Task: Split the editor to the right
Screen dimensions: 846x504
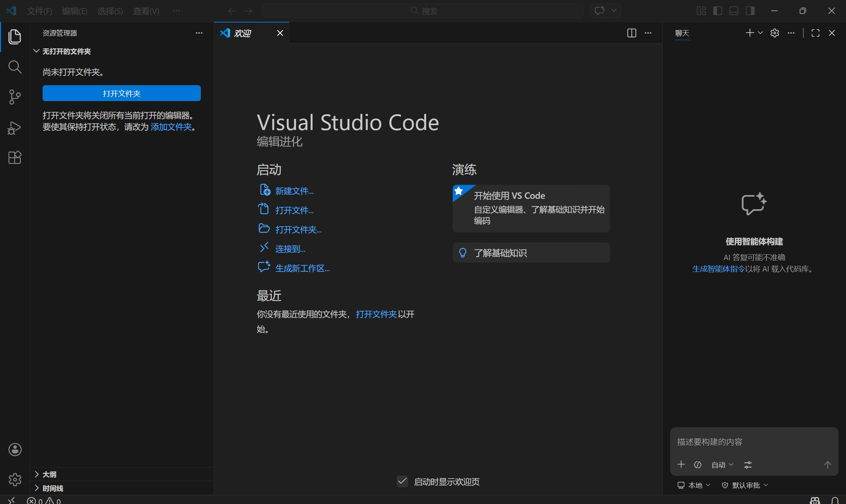Action: (632, 33)
